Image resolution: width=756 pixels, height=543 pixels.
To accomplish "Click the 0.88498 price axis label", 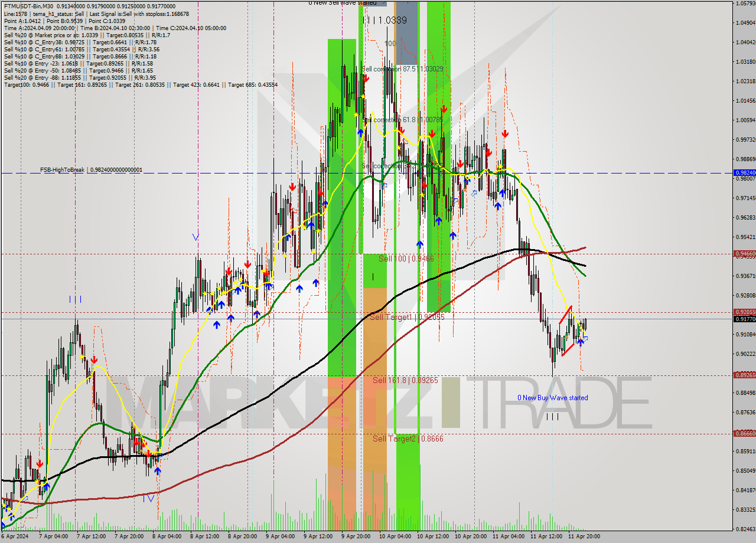I will (x=745, y=393).
